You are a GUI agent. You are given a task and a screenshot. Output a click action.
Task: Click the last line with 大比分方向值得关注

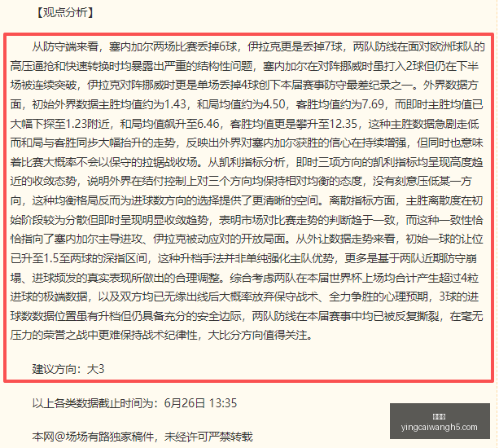click(162, 335)
